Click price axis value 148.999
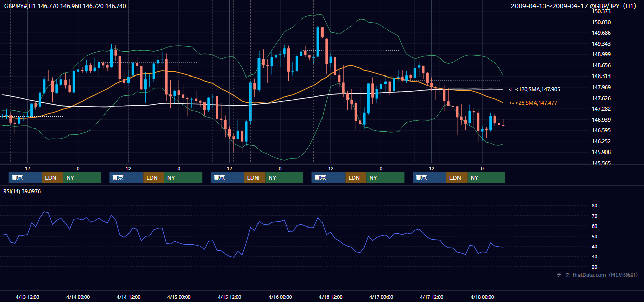 [x=601, y=55]
